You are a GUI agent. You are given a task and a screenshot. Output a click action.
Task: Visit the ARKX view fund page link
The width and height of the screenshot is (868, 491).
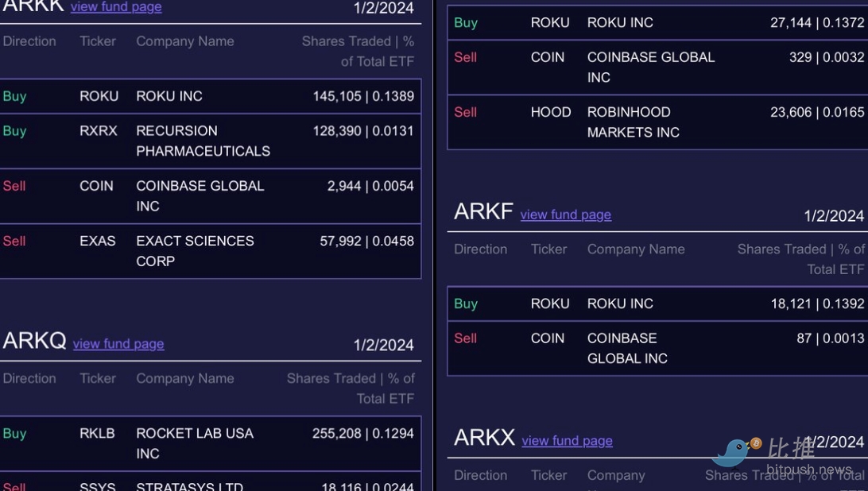(x=567, y=441)
